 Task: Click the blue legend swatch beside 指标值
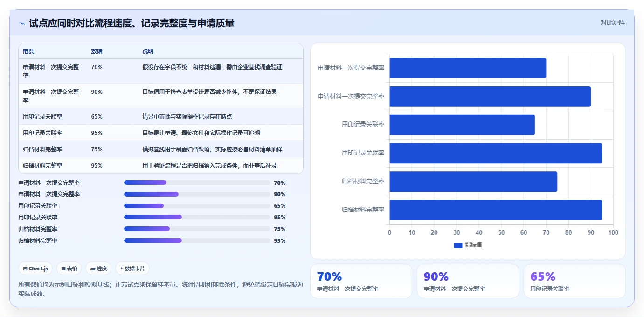click(458, 245)
